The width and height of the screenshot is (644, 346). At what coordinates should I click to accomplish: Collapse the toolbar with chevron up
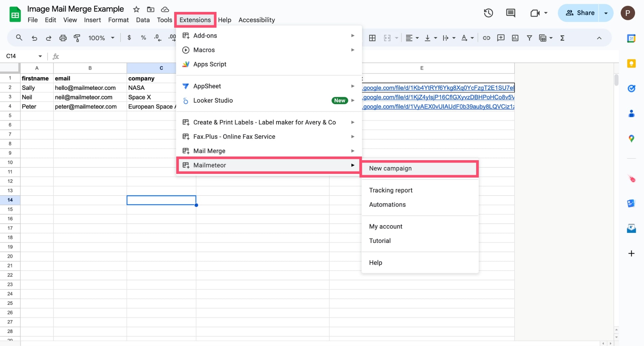(x=599, y=38)
